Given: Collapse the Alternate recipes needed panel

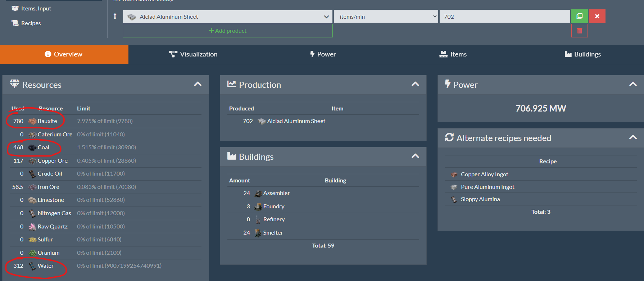Looking at the screenshot, I should tap(633, 137).
